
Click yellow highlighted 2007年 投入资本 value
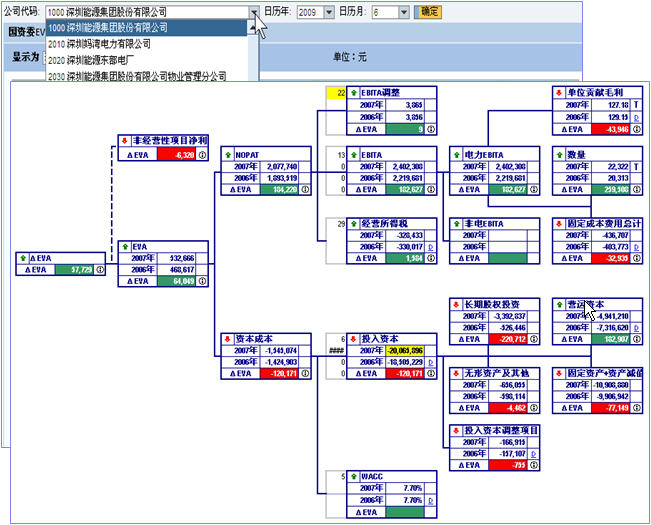(405, 351)
